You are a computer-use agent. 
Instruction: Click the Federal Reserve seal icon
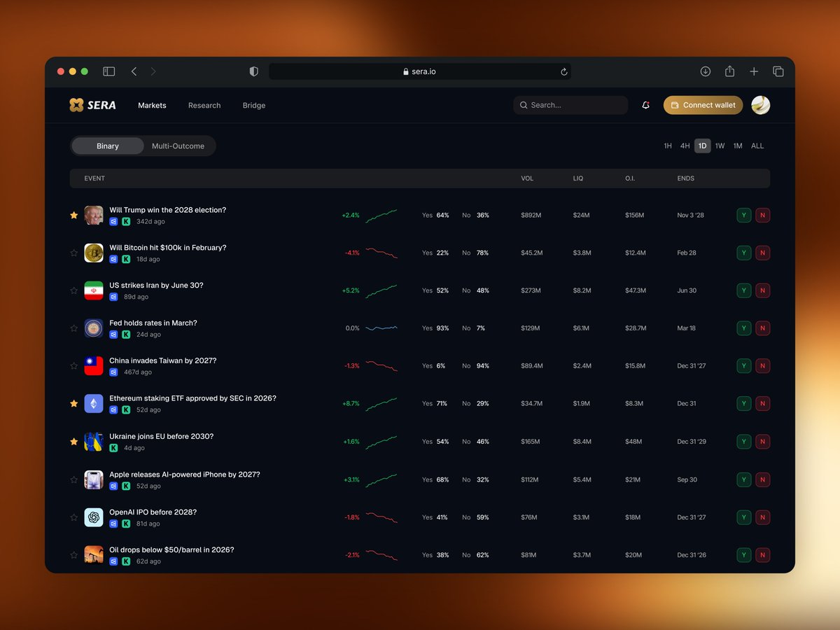tap(94, 328)
